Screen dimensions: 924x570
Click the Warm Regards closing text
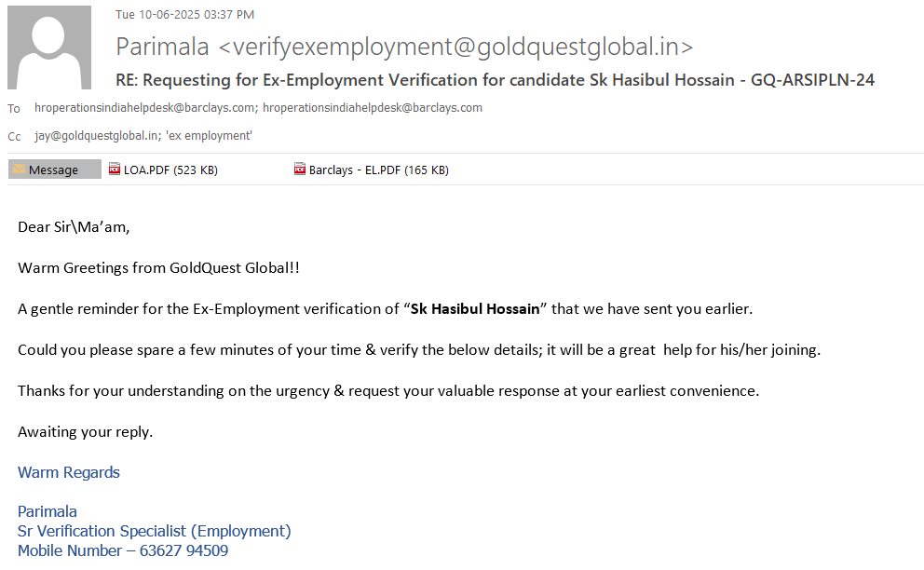(x=69, y=472)
